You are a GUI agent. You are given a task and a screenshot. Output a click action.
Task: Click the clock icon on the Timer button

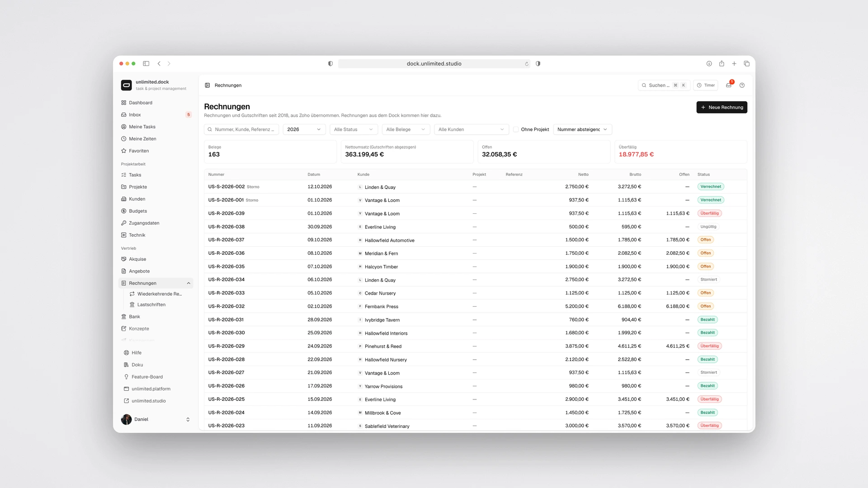point(699,85)
